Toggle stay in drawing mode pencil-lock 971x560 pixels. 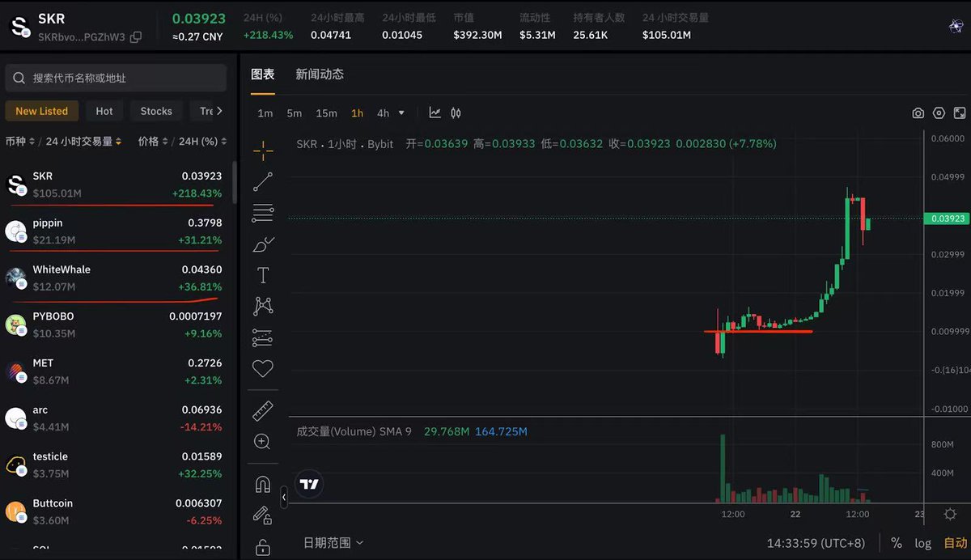tap(261, 515)
